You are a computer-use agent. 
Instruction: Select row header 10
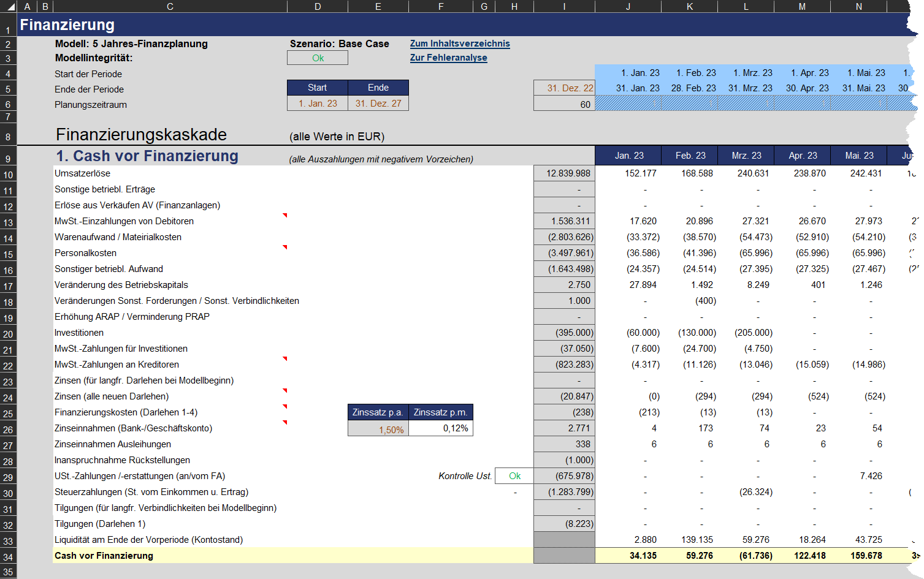(x=8, y=174)
